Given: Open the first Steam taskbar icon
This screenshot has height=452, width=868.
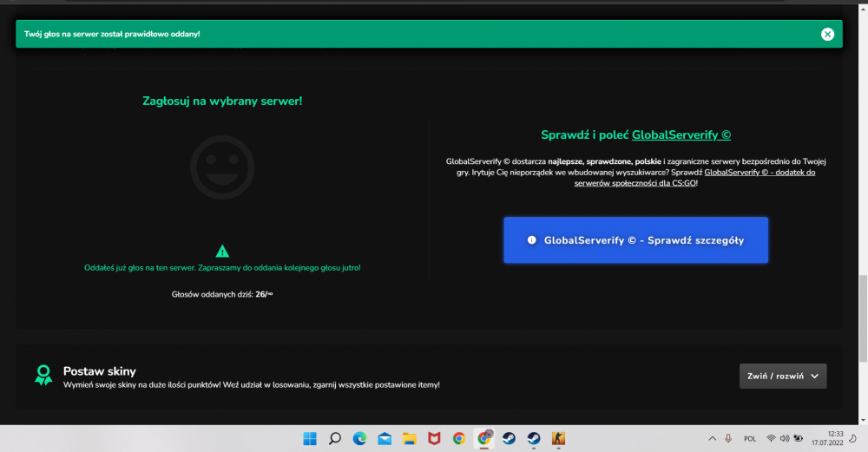Looking at the screenshot, I should point(509,439).
